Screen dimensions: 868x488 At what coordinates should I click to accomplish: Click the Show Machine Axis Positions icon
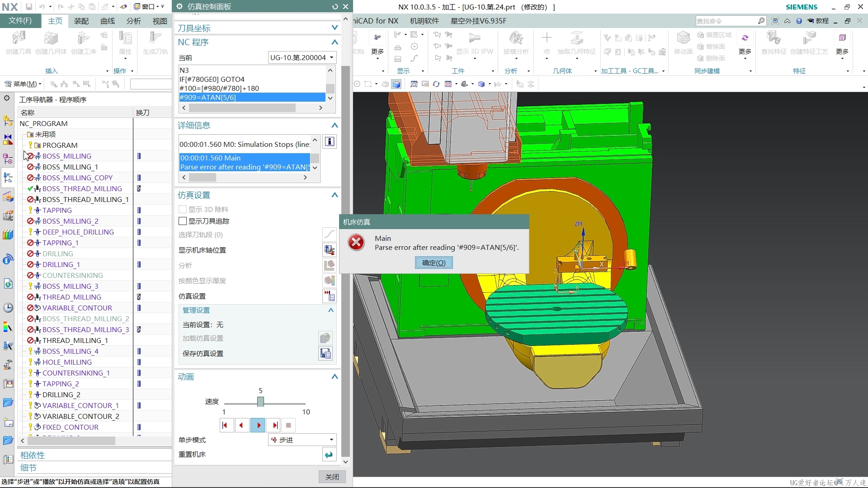[x=330, y=250]
